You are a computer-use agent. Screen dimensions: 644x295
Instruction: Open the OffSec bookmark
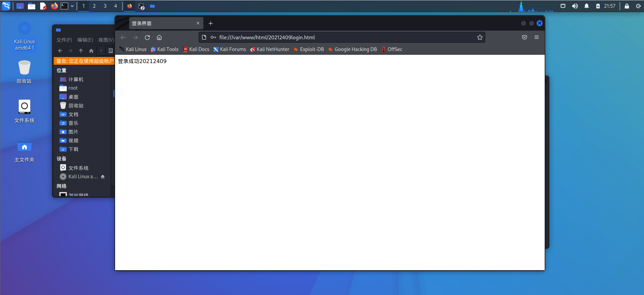pos(392,49)
